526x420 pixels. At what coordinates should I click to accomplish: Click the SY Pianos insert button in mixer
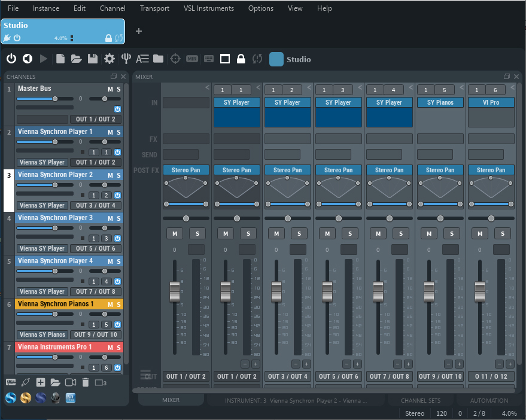440,102
